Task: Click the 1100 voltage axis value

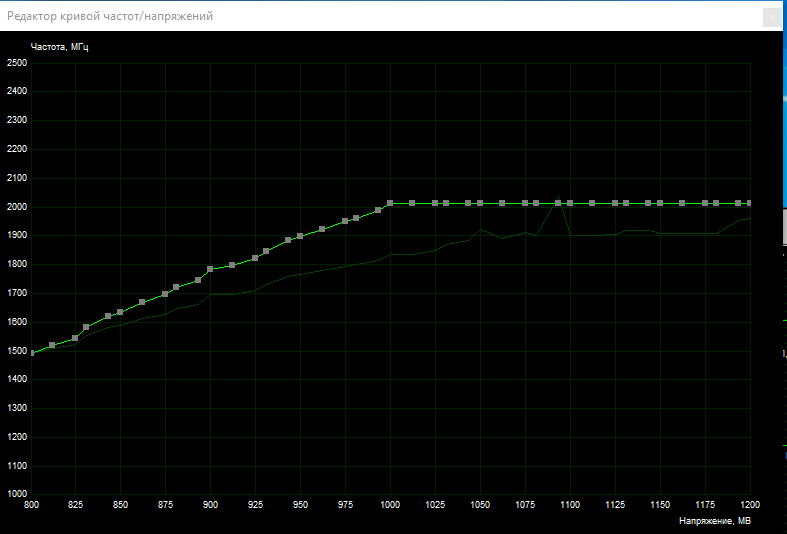Action: [570, 505]
